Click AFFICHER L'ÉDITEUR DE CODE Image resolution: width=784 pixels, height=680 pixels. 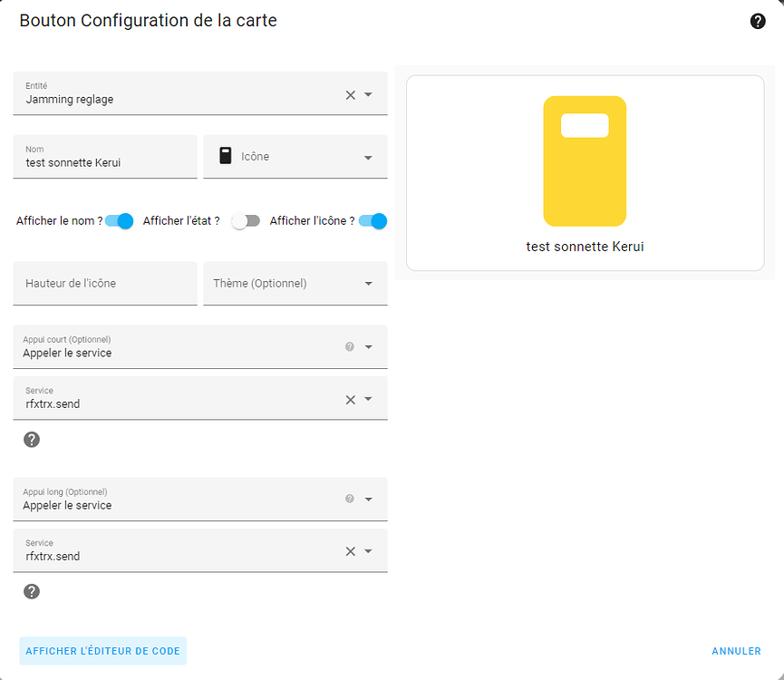[102, 651]
